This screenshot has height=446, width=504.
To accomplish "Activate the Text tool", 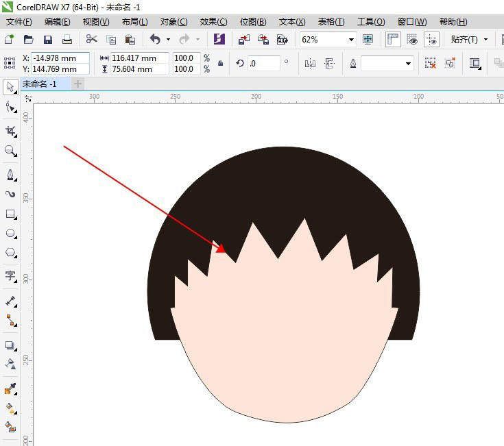I will click(10, 276).
